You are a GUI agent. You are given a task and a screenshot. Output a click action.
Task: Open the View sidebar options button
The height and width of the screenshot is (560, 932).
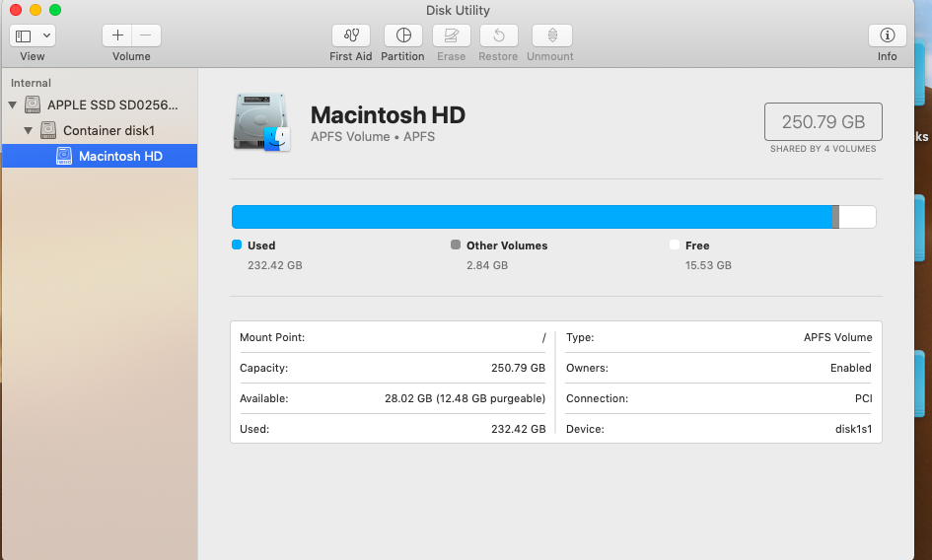click(33, 35)
